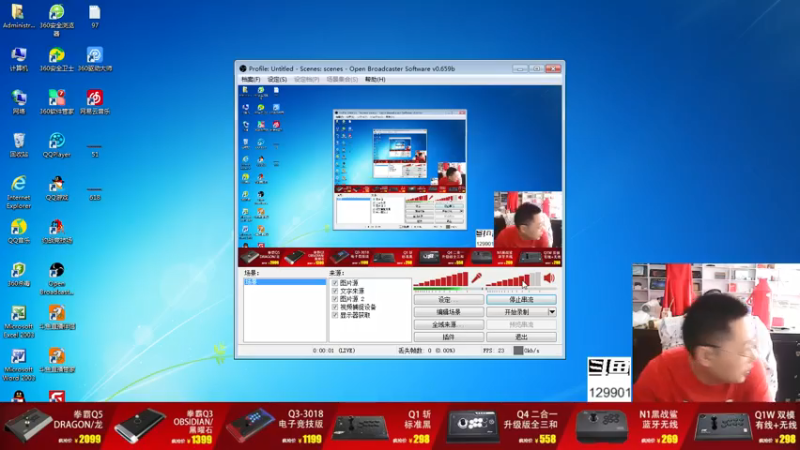Viewport: 800px width, 450px height.
Task: Launch QQPlayer shortcut
Action: click(57, 145)
